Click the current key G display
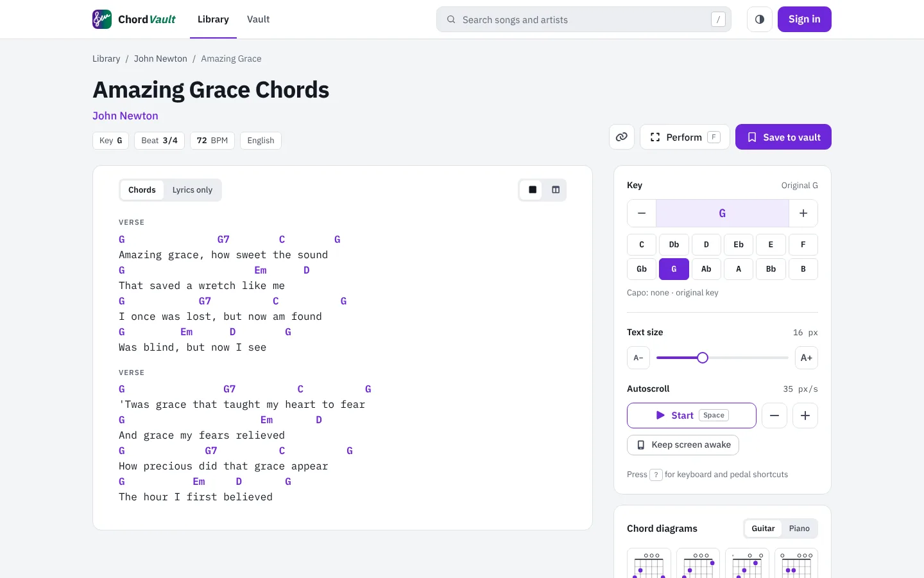 pos(723,213)
